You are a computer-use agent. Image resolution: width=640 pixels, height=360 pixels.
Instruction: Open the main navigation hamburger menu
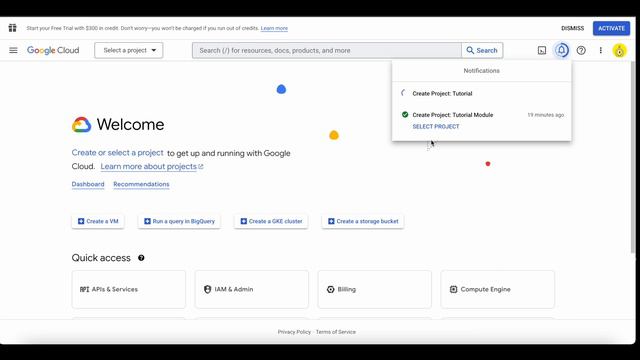13,50
